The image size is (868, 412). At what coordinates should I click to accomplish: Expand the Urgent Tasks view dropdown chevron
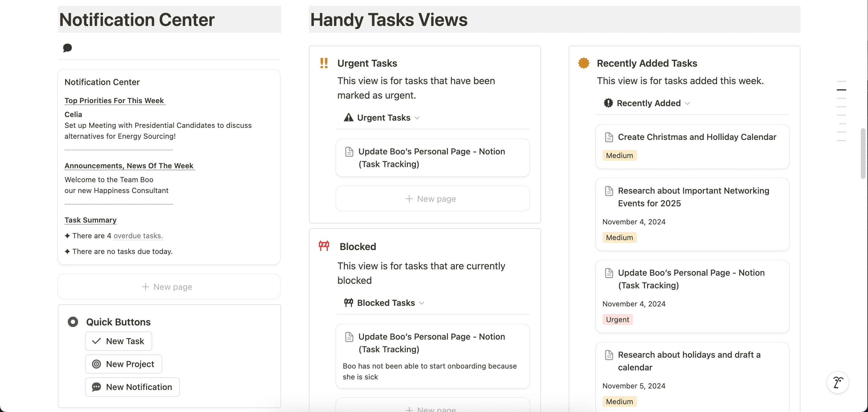tap(417, 118)
